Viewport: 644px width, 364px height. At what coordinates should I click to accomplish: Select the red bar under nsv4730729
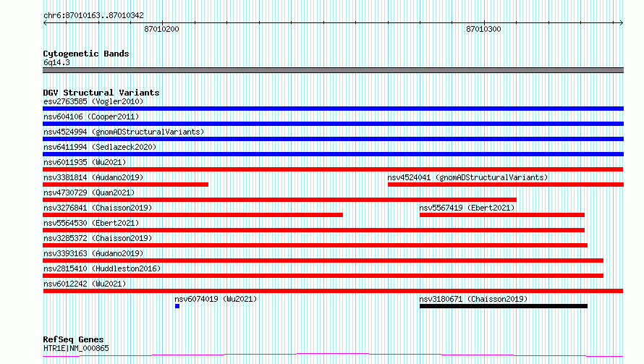click(x=279, y=200)
